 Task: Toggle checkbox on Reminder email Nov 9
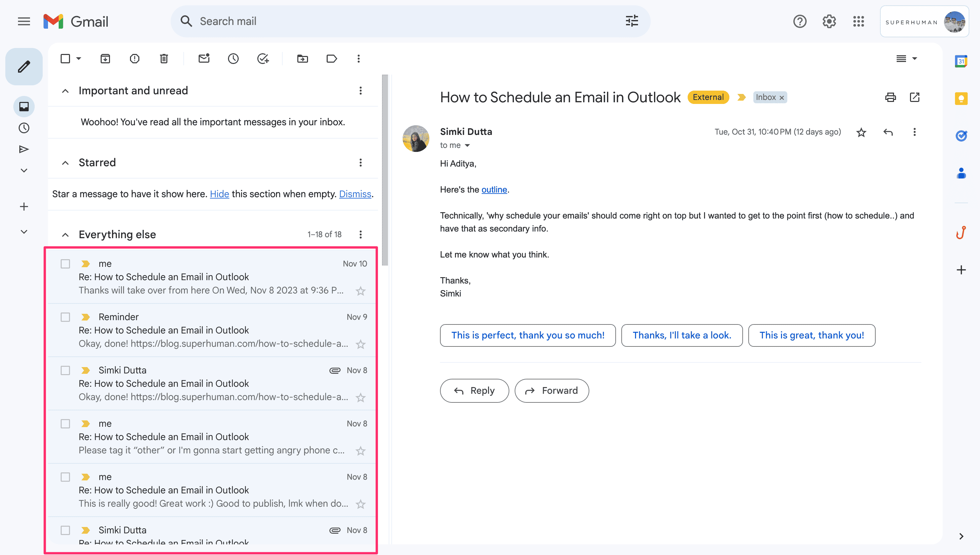click(x=65, y=317)
